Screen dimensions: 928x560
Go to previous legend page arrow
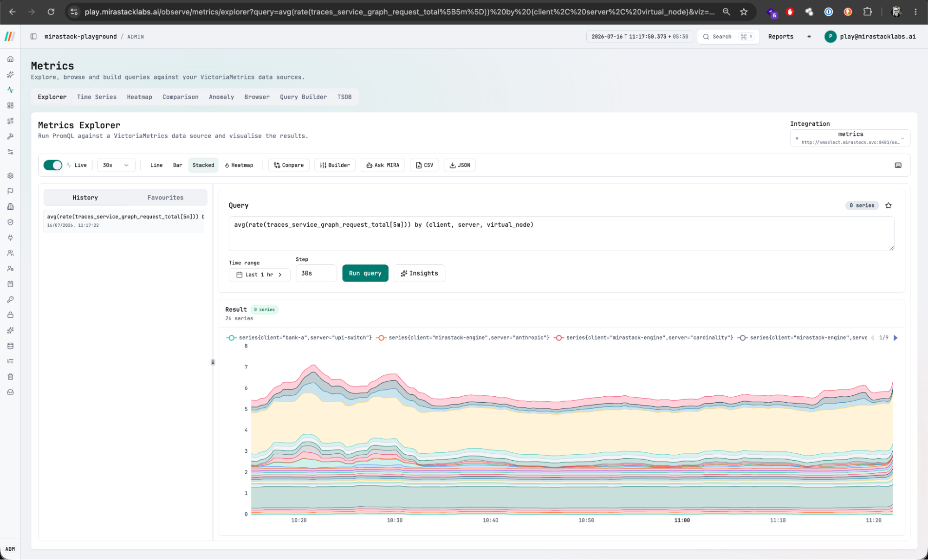click(x=872, y=338)
